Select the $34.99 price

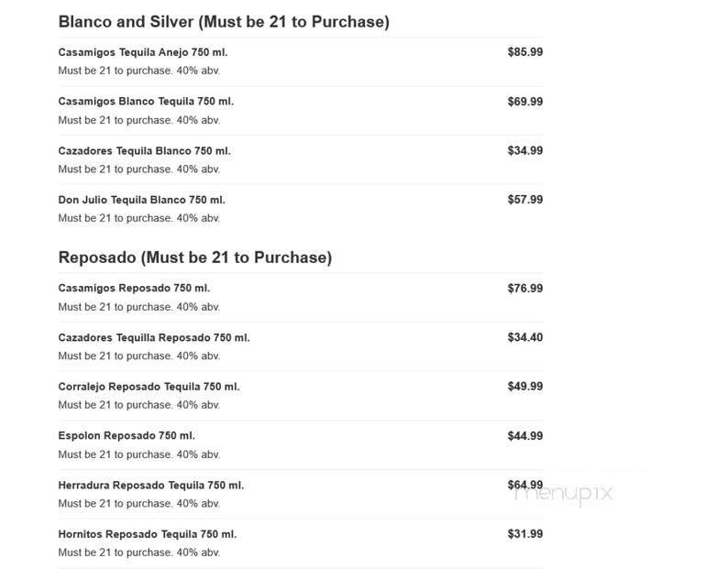point(524,151)
